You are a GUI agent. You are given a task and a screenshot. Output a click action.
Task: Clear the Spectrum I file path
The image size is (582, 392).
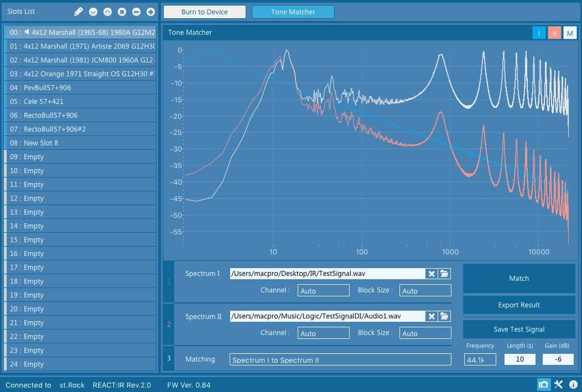432,274
